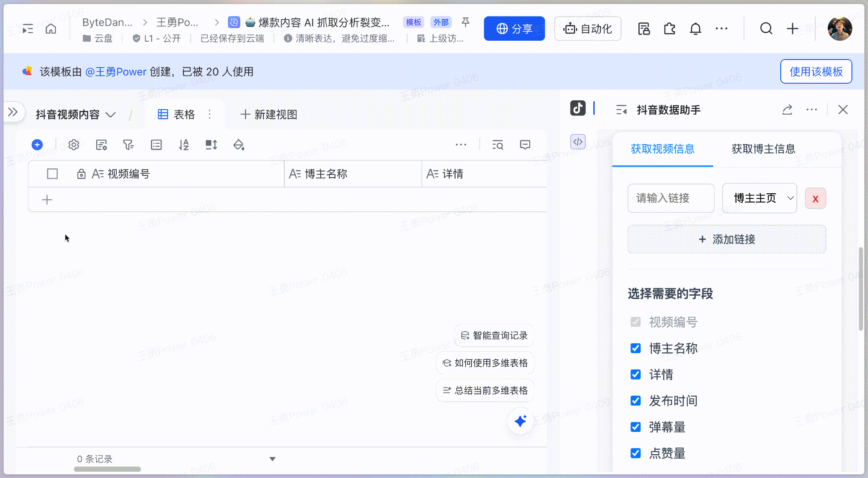This screenshot has width=868, height=478.
Task: Open the plugin extension puzzle icon
Action: tap(669, 29)
